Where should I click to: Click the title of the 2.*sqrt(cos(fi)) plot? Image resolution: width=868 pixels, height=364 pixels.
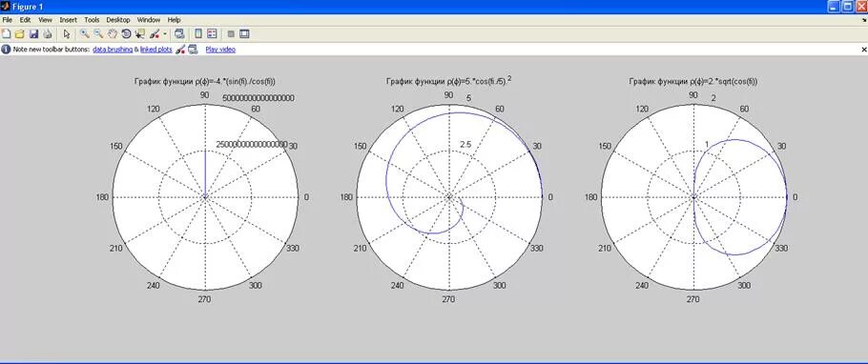pos(693,81)
